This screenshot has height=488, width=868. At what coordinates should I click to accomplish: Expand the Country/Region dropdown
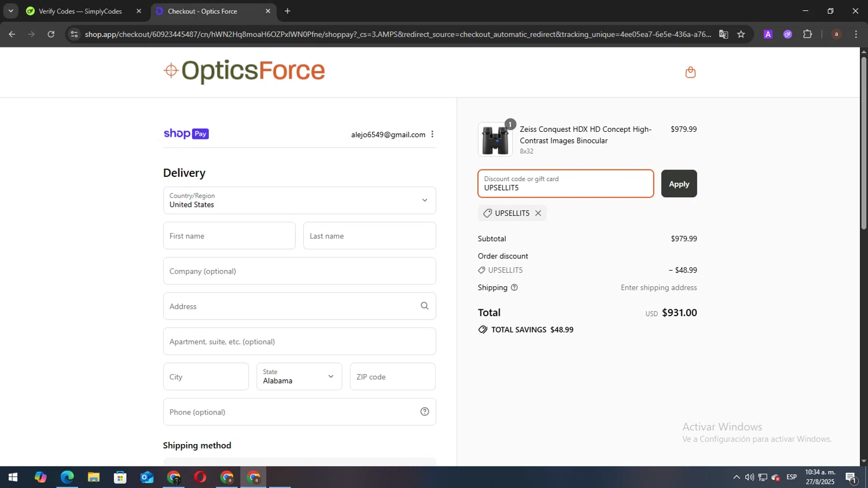[x=299, y=200]
